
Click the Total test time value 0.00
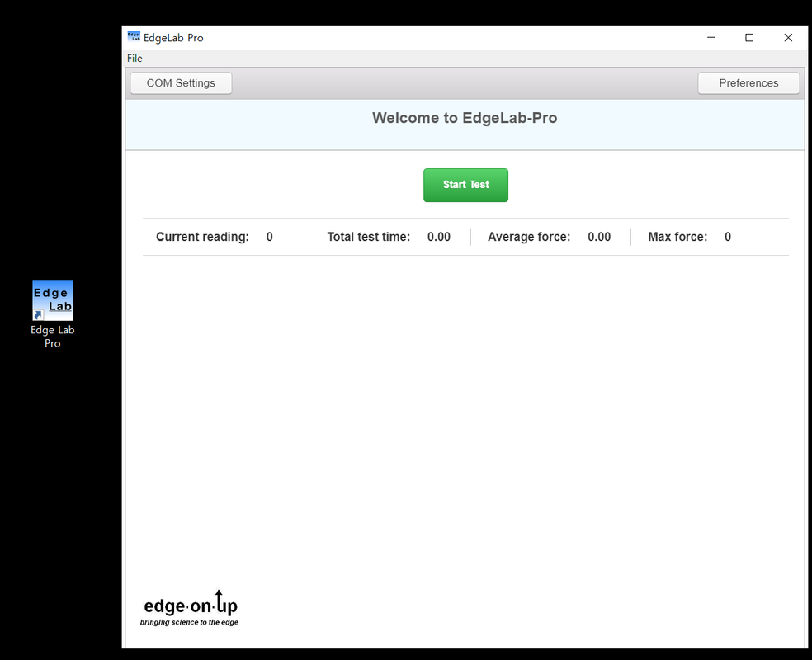[x=439, y=237]
